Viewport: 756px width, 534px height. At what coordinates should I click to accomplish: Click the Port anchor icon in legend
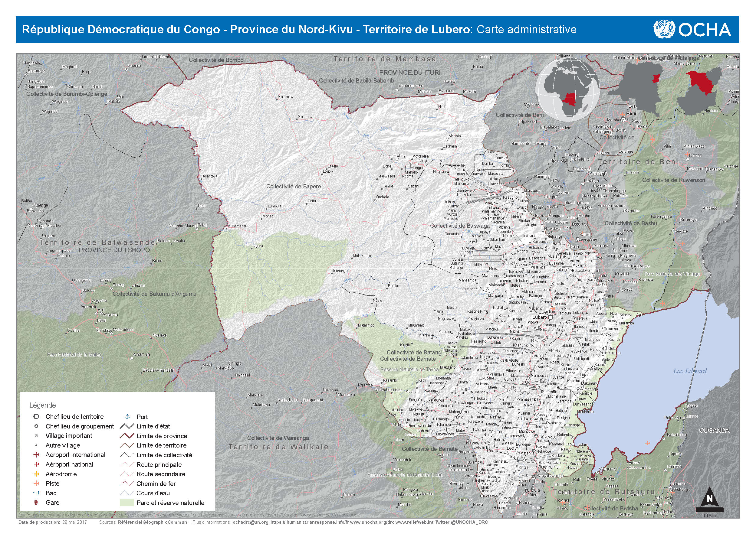pos(127,417)
